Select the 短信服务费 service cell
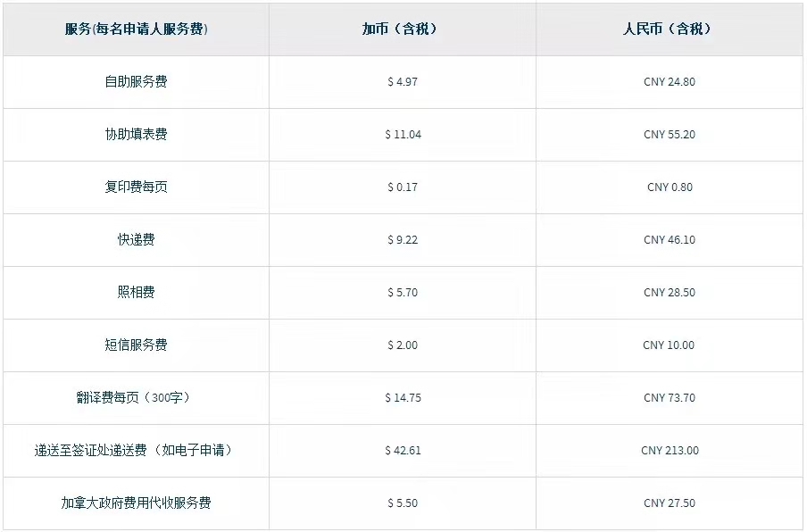This screenshot has width=807, height=532. 136,345
